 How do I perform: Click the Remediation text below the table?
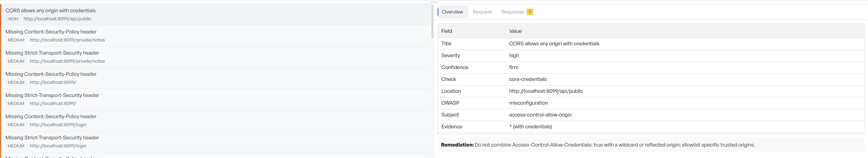pyautogui.click(x=598, y=145)
